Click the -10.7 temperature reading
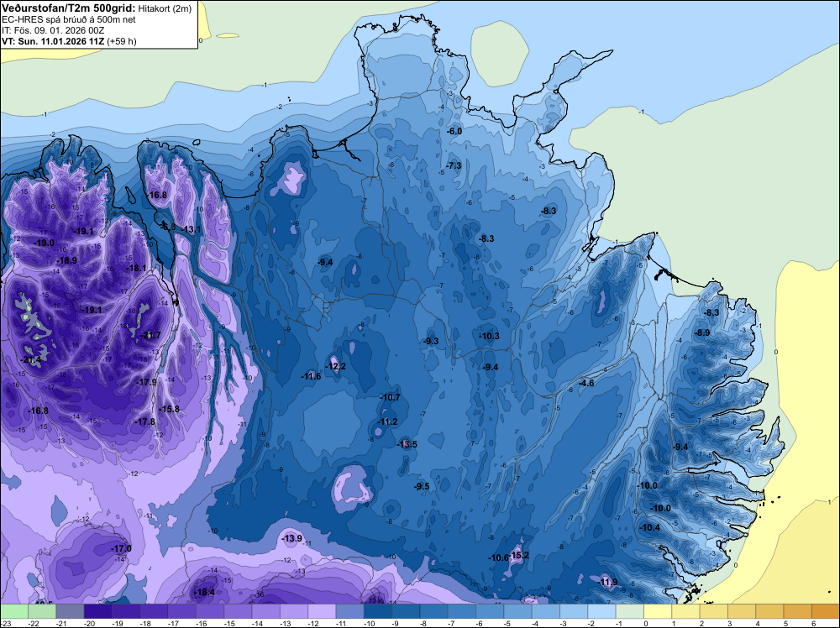840x628 pixels. click(390, 397)
